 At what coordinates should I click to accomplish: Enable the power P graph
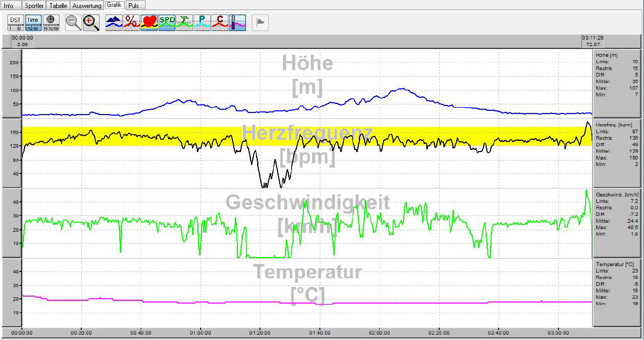click(202, 22)
